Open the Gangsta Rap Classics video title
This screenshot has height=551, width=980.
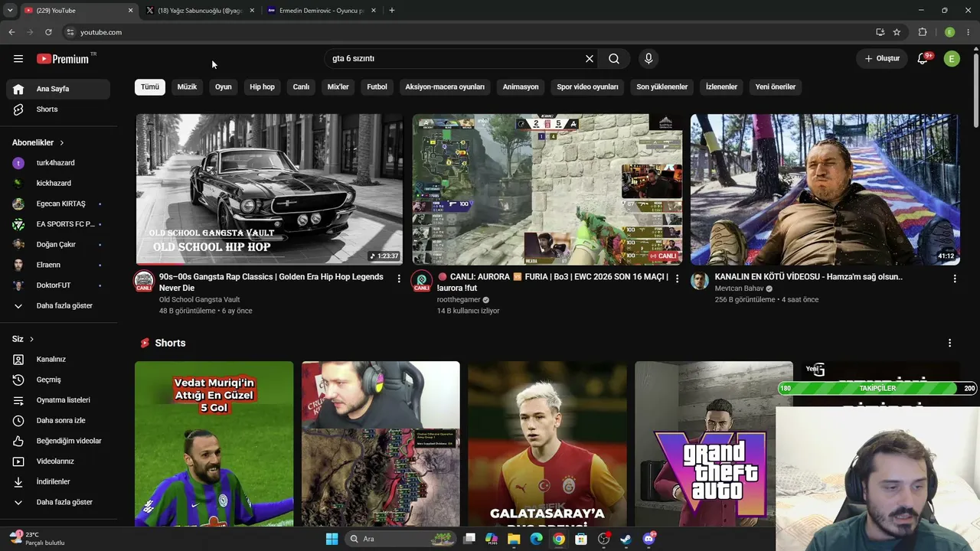(x=271, y=282)
